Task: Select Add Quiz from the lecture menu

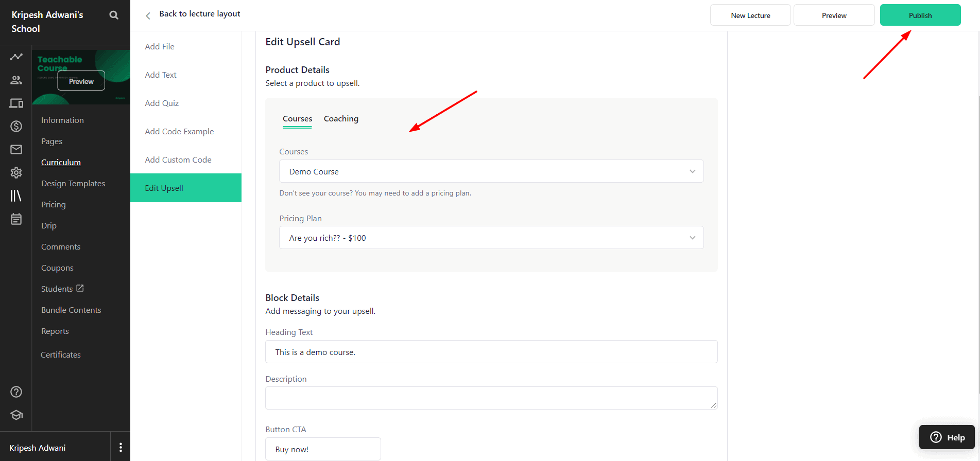Action: point(162,103)
